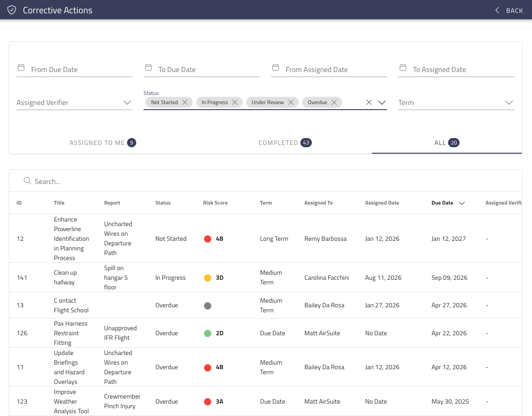The image size is (532, 416).
Task: Sort by the Report column header
Action: coord(112,203)
